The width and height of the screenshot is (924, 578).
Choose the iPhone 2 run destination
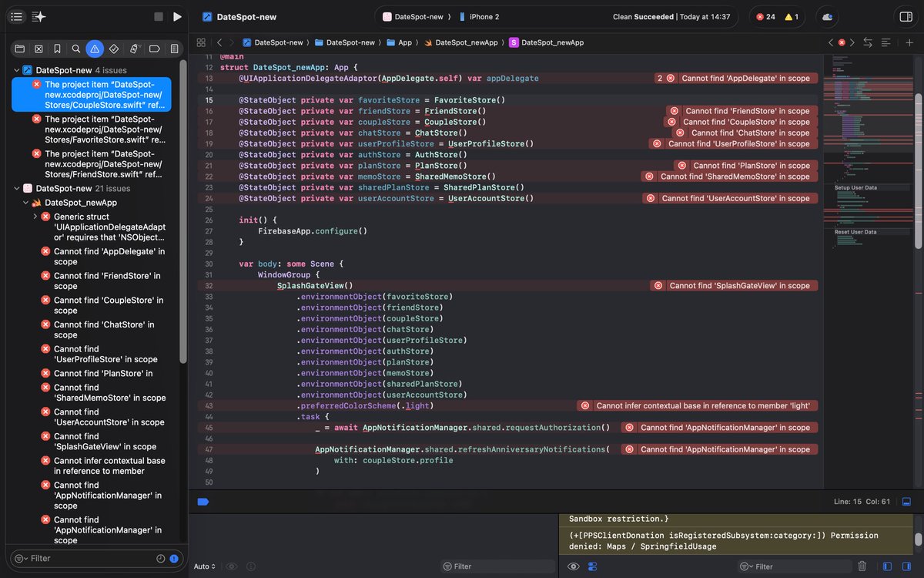(478, 17)
